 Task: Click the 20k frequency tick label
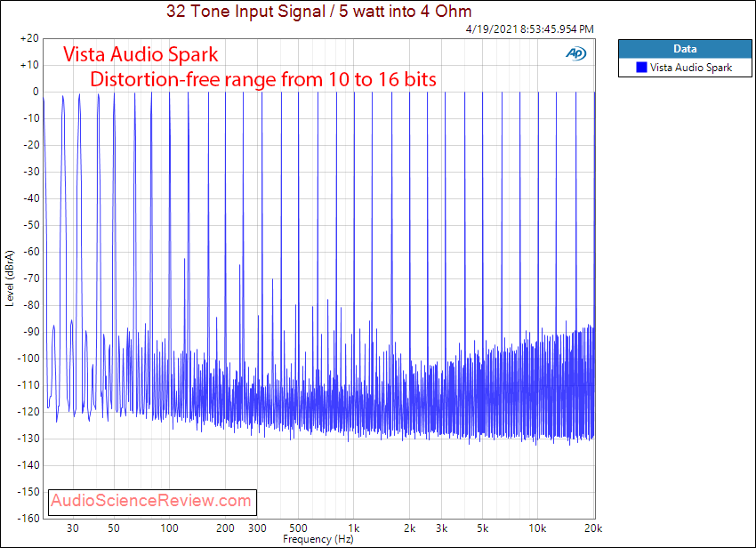(593, 528)
